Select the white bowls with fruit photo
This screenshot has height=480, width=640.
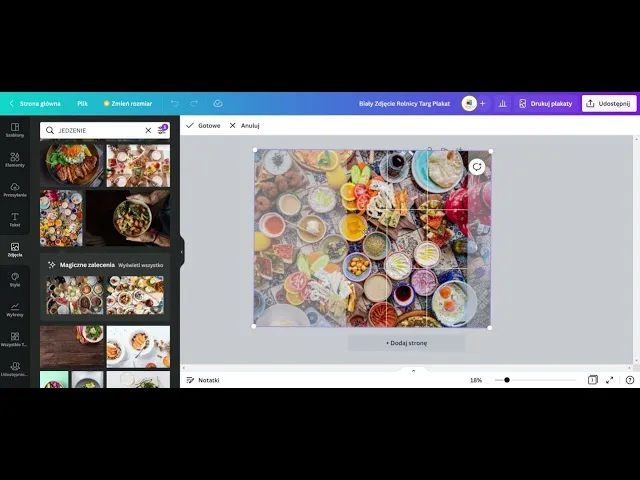tap(138, 347)
